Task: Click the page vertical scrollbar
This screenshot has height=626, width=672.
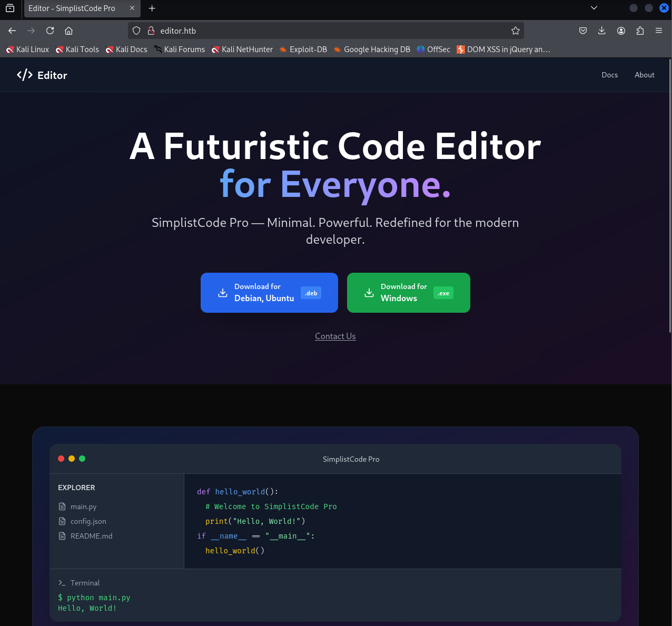Action: click(669, 196)
